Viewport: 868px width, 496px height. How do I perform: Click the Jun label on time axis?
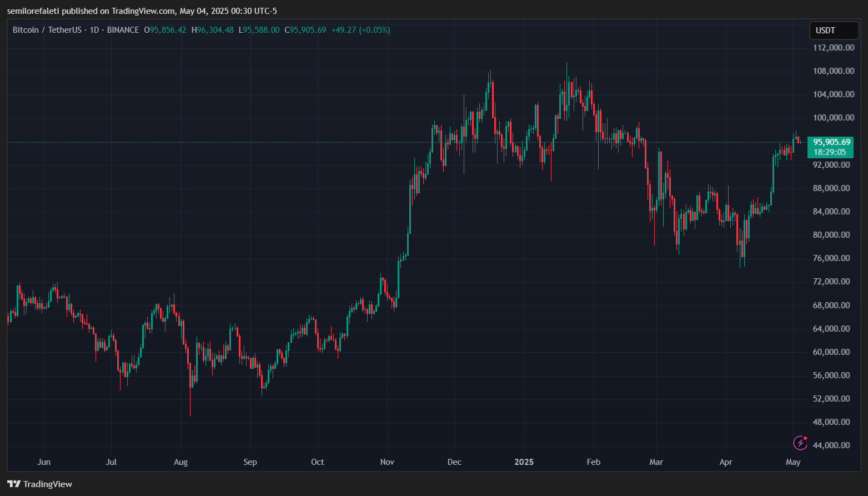point(44,462)
